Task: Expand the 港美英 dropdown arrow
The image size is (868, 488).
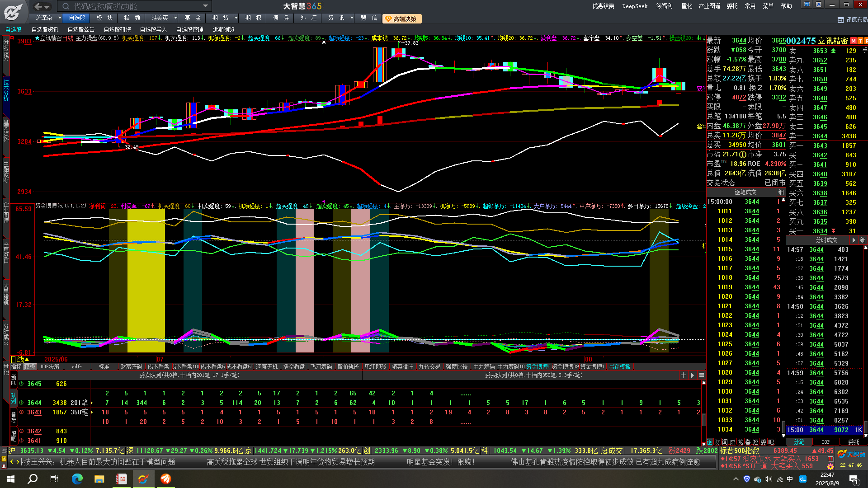Action: point(175,18)
